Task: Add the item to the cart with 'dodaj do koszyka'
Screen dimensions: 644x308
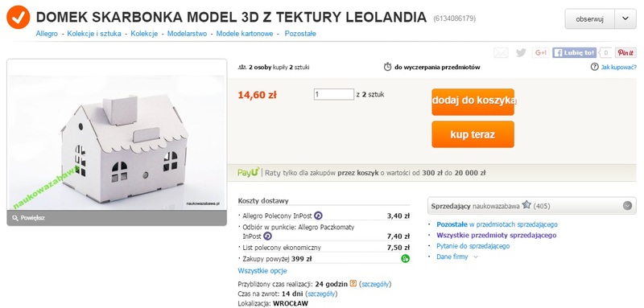Action: 473,101
